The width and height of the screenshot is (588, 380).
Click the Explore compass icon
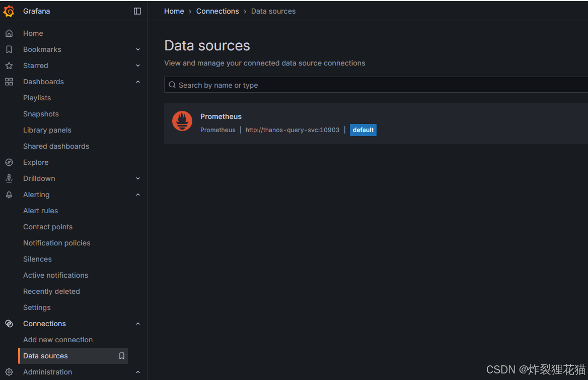tap(9, 163)
